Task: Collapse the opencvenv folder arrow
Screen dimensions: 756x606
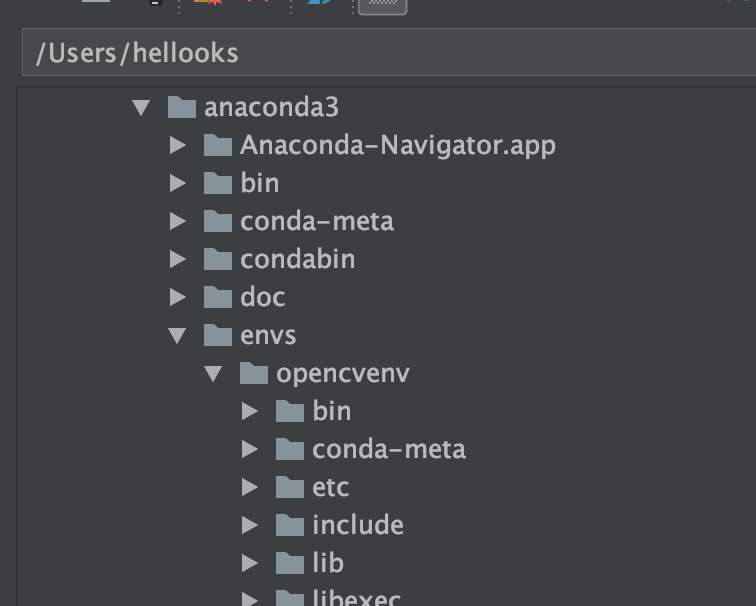Action: click(x=213, y=374)
